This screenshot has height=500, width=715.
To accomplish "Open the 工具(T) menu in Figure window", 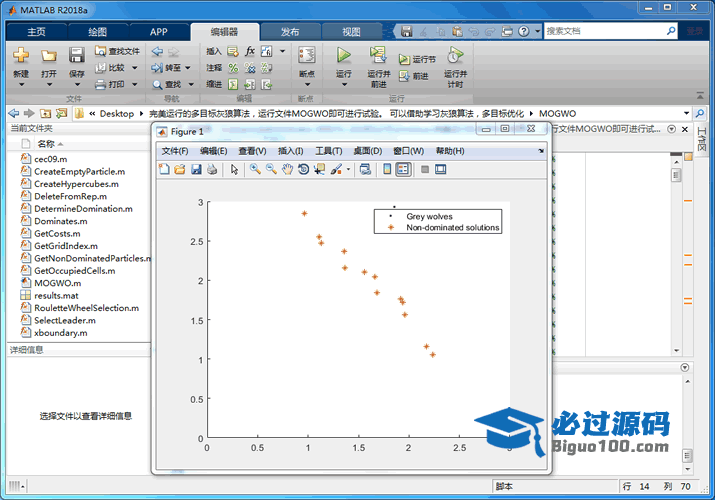I will (329, 151).
